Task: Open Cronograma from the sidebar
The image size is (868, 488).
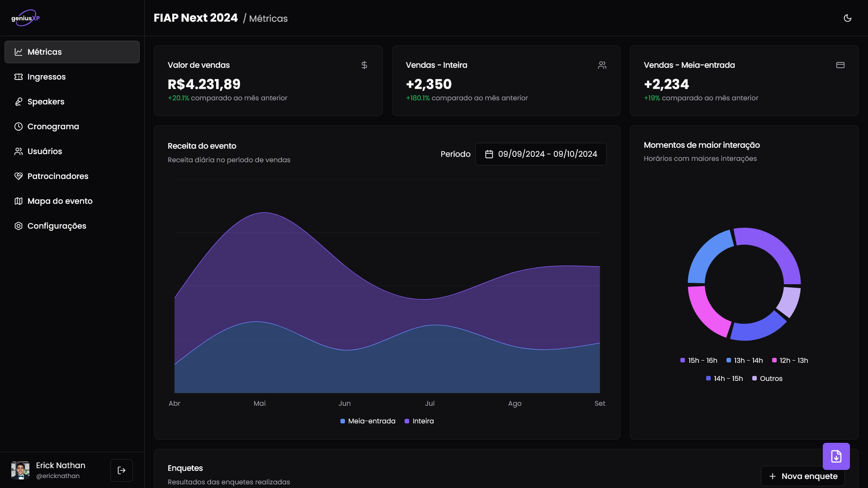Action: 53,127
